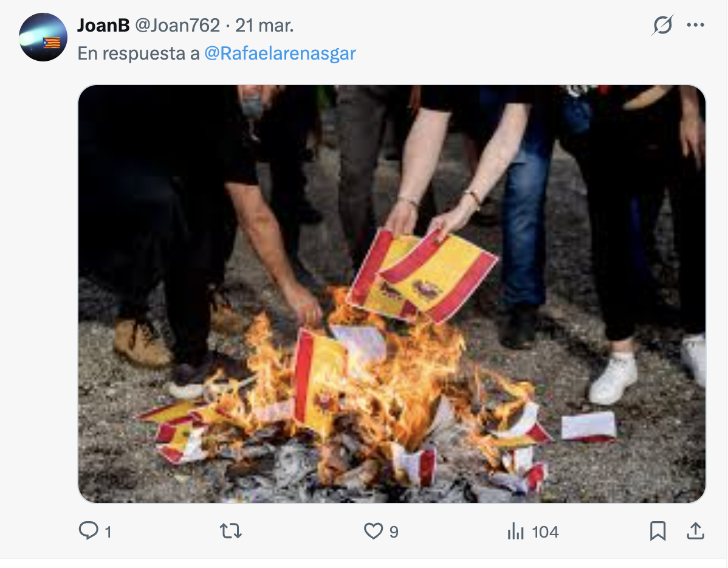Open the @Joan762 handle link
Viewport: 728px width, 568px height.
pyautogui.click(x=177, y=25)
